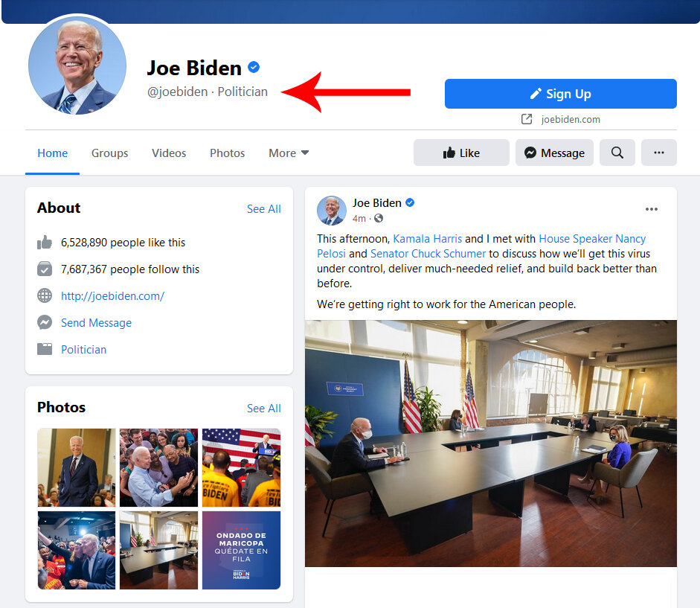Open the post's three-dot options menu

coord(652,209)
